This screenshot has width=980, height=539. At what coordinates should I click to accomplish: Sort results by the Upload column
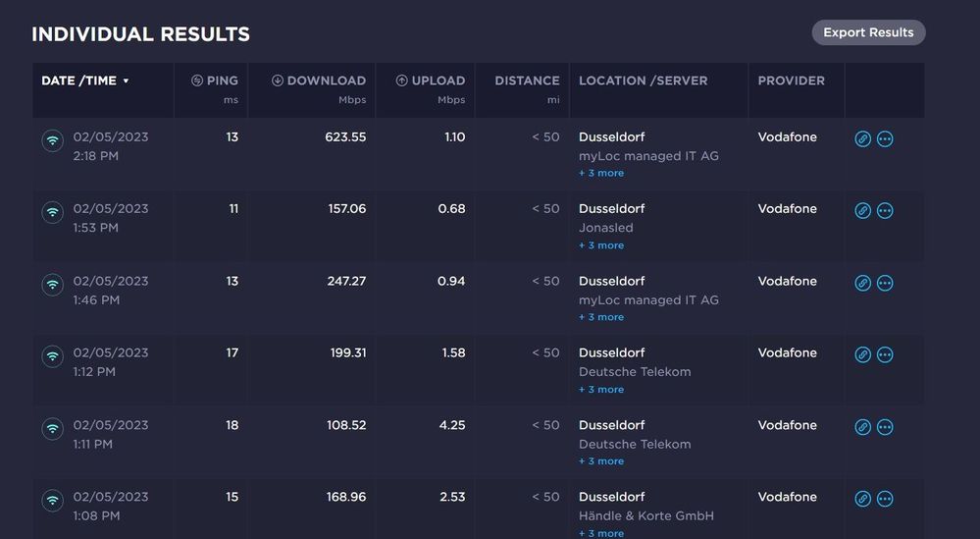coord(431,81)
